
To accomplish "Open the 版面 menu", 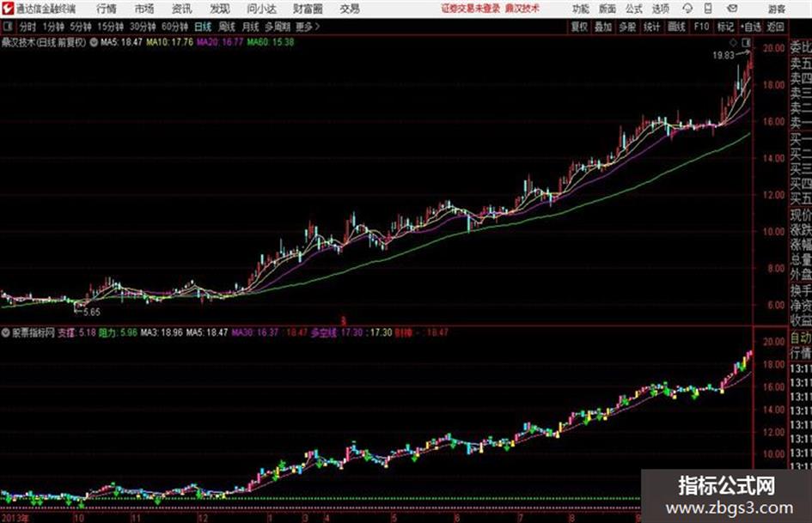I will click(607, 9).
